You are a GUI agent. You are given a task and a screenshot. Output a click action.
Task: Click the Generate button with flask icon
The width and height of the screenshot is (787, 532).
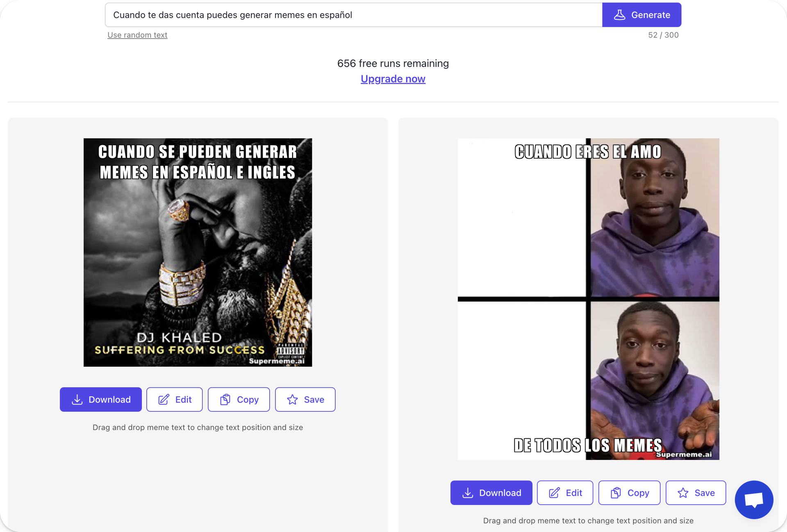tap(641, 15)
